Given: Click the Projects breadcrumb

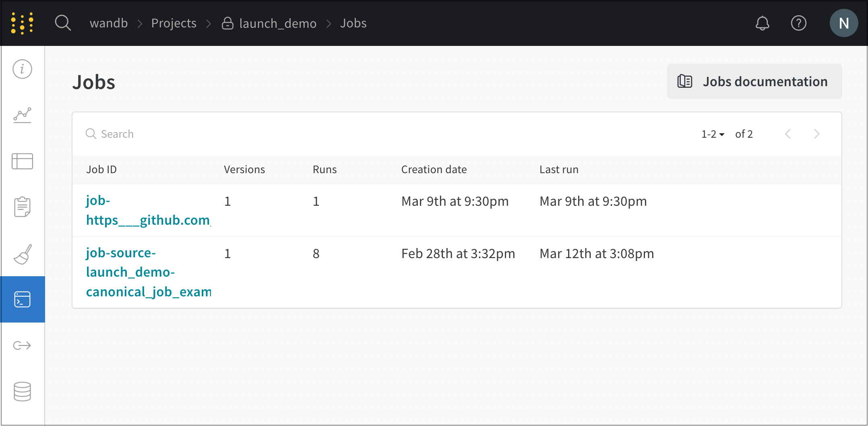Looking at the screenshot, I should coord(174,23).
